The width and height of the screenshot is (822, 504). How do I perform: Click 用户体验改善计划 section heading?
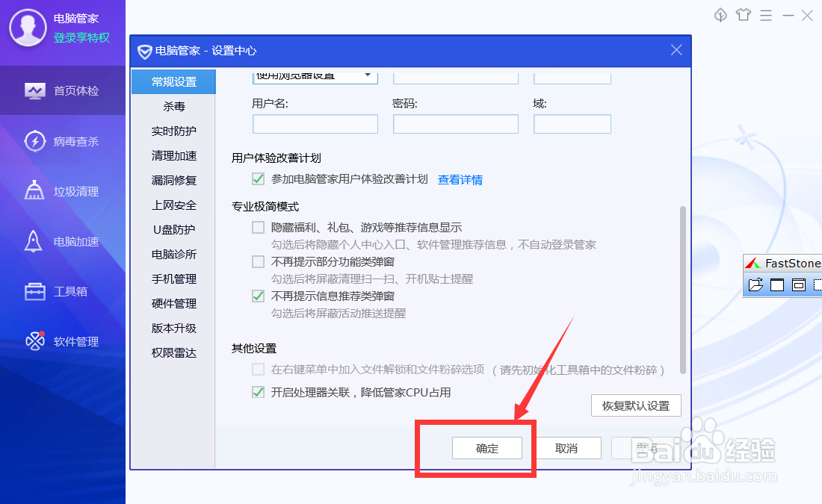276,158
